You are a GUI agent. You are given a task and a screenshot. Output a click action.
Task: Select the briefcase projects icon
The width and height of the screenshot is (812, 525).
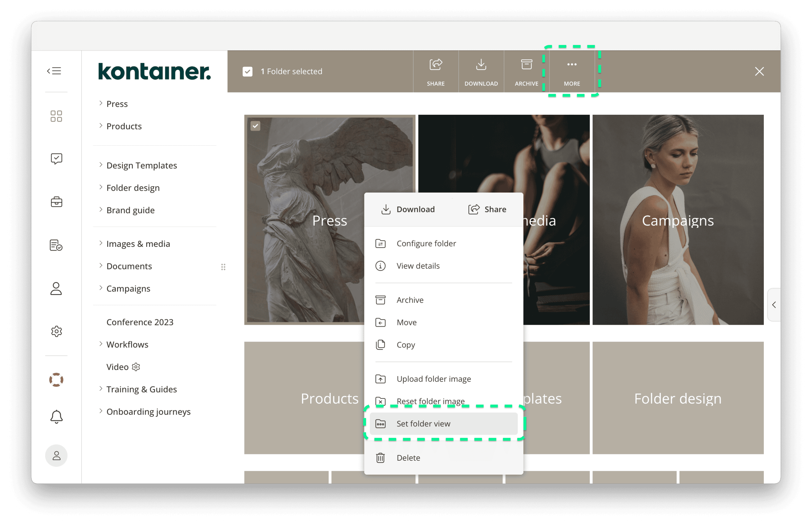tap(56, 202)
